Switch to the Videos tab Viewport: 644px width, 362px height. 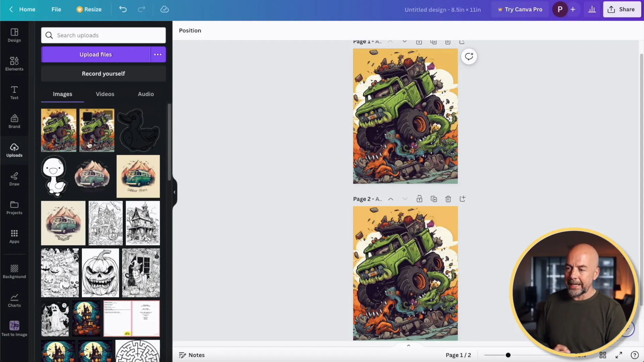(x=105, y=94)
